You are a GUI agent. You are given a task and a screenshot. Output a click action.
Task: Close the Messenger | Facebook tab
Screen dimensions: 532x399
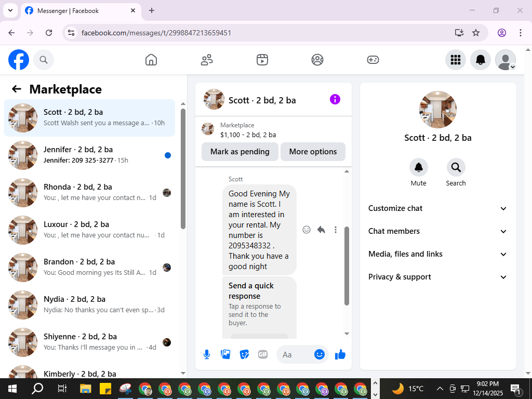coord(133,10)
